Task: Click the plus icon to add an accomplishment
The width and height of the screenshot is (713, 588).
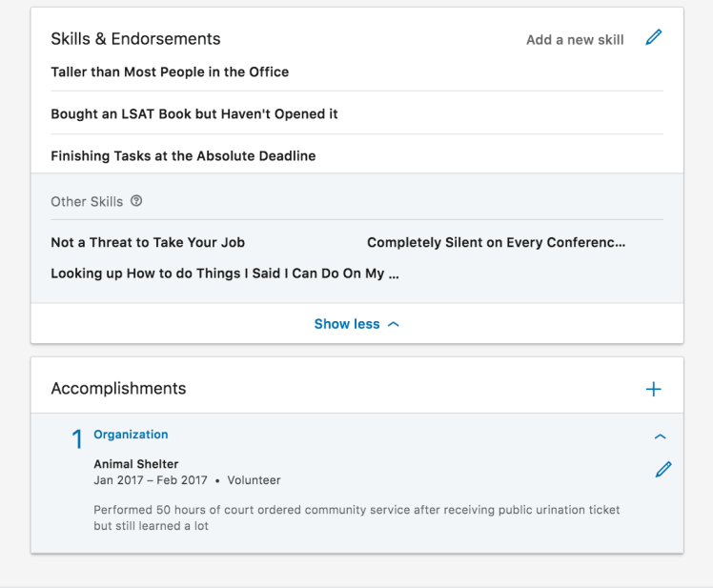Action: tap(653, 389)
